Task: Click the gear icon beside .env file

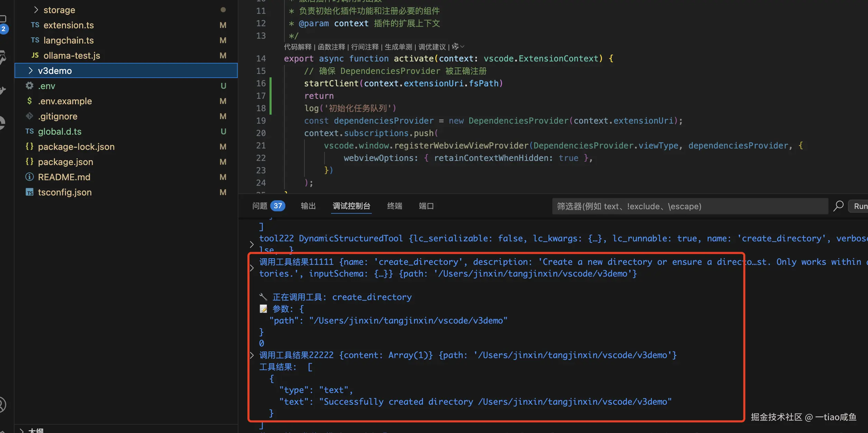Action: tap(29, 86)
